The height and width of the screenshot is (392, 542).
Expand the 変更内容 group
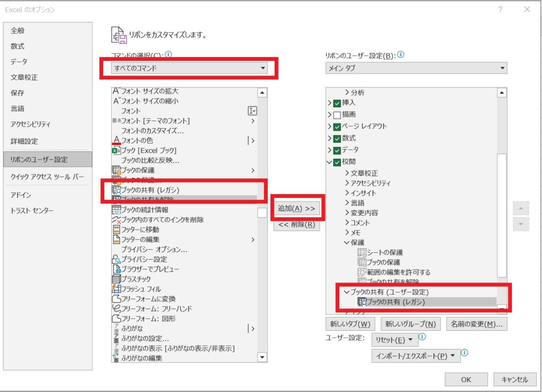[x=347, y=213]
